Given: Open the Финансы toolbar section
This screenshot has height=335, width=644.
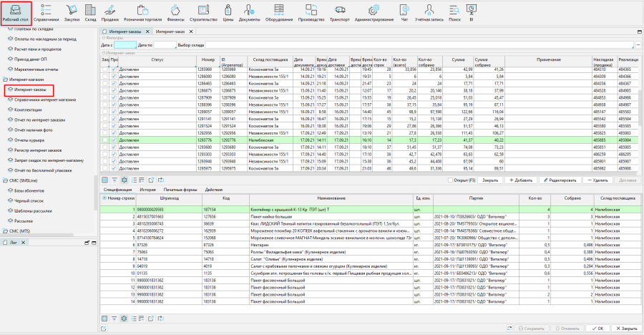Looking at the screenshot, I should pyautogui.click(x=175, y=12).
